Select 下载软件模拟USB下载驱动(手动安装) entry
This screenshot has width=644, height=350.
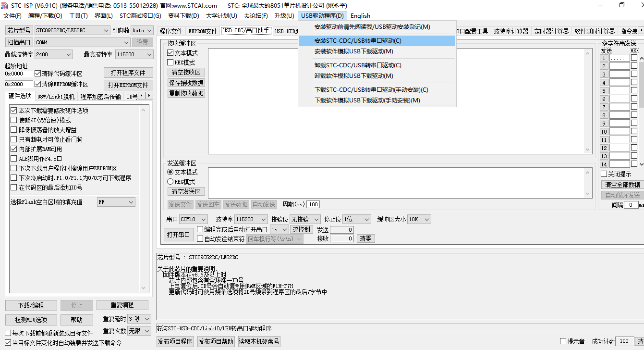[377, 100]
